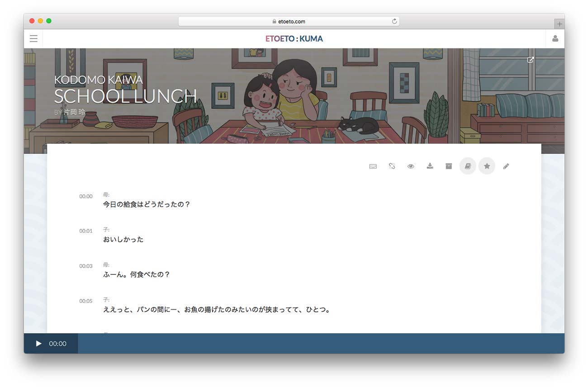The height and width of the screenshot is (387, 588).
Task: Click the line 今日の給食はどうだったの？
Action: pos(147,204)
